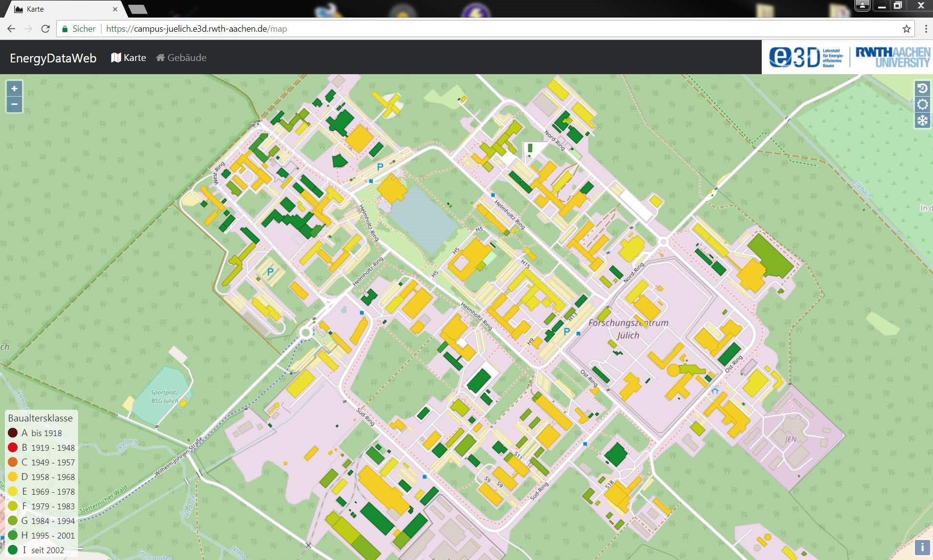This screenshot has height=560, width=933.
Task: Bookmark this page with the star icon
Action: 907,29
